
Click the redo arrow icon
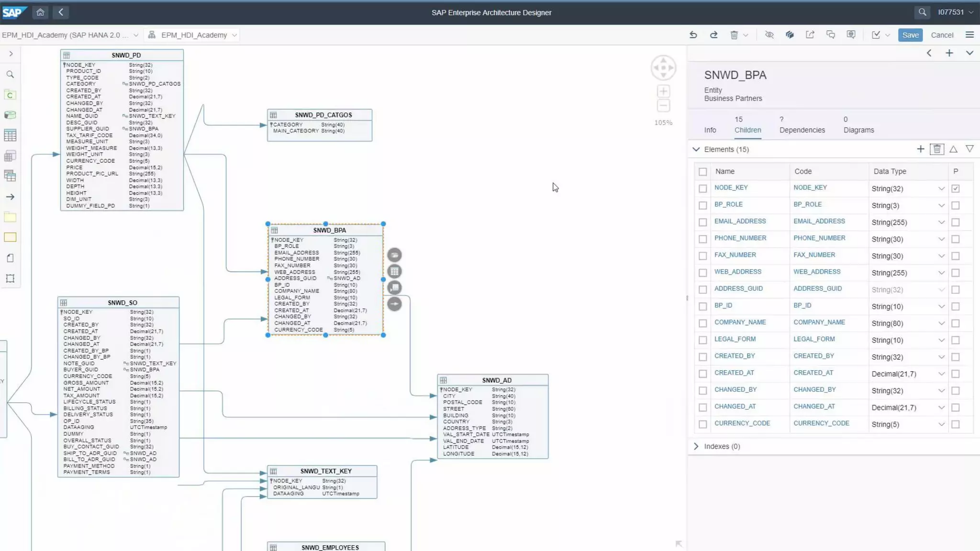tap(713, 35)
